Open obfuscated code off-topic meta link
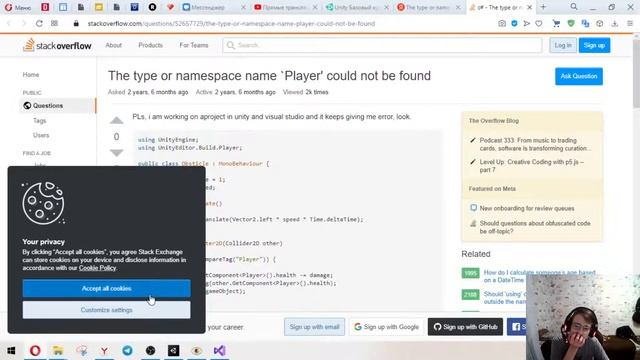The image size is (640, 360). point(535,227)
